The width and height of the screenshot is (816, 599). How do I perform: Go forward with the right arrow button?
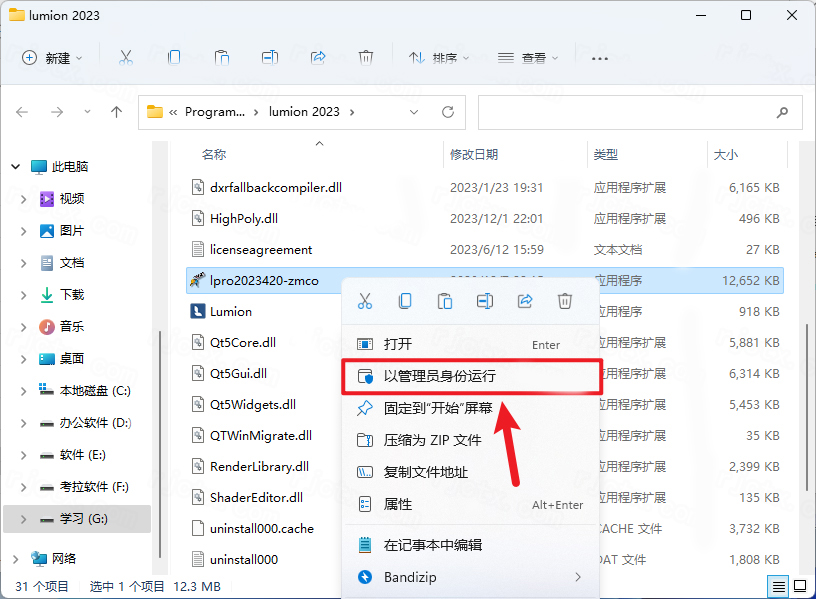coord(57,112)
